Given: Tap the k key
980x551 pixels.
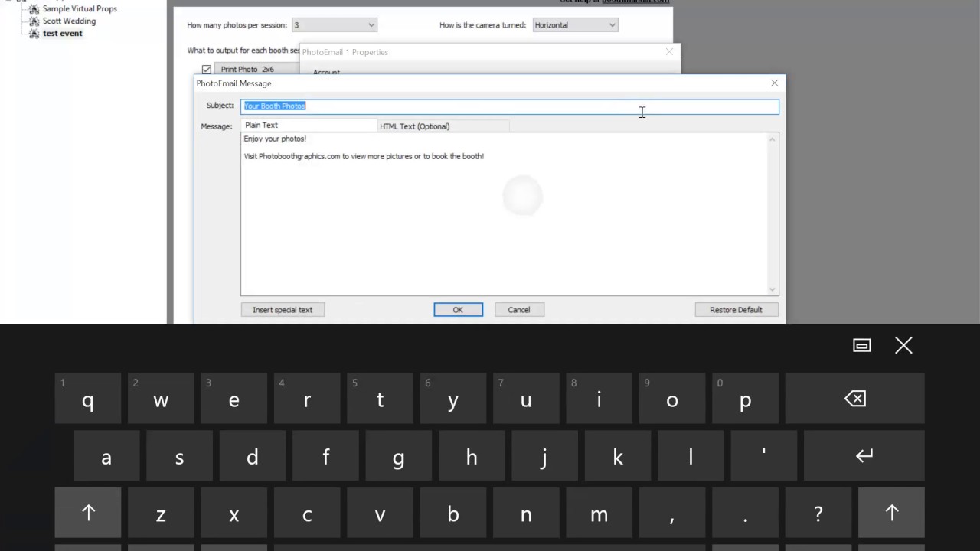Looking at the screenshot, I should (x=618, y=456).
